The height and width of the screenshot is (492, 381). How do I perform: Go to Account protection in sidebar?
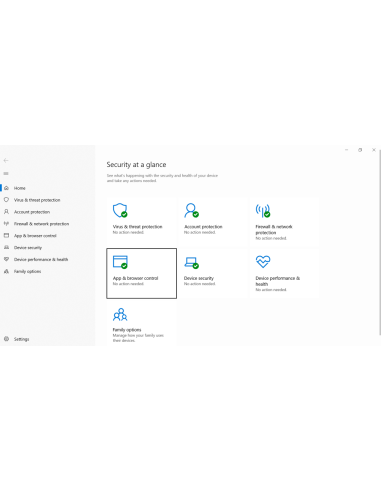(x=32, y=212)
